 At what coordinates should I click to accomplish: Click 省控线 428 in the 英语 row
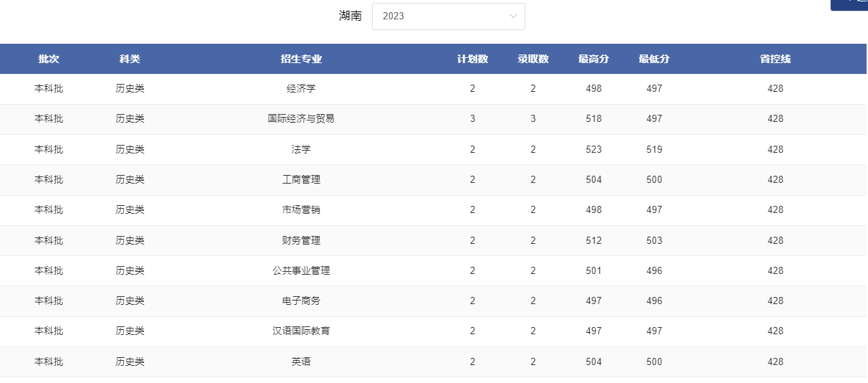(x=775, y=361)
